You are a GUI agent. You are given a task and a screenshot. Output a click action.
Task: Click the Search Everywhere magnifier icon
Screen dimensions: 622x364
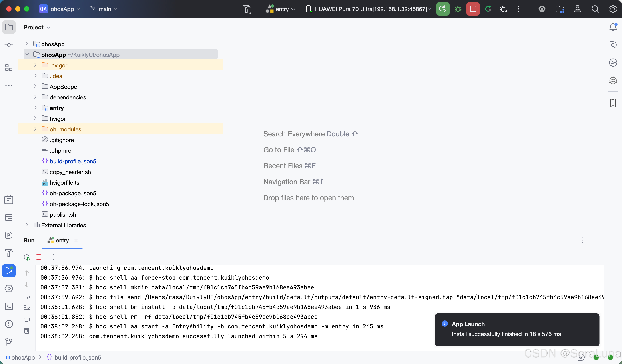[x=595, y=9]
